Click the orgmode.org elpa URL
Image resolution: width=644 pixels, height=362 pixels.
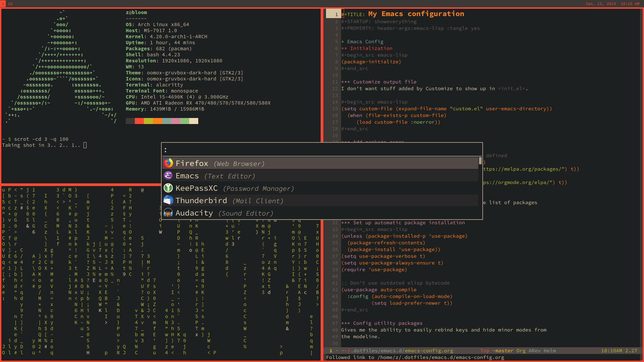coord(519,182)
